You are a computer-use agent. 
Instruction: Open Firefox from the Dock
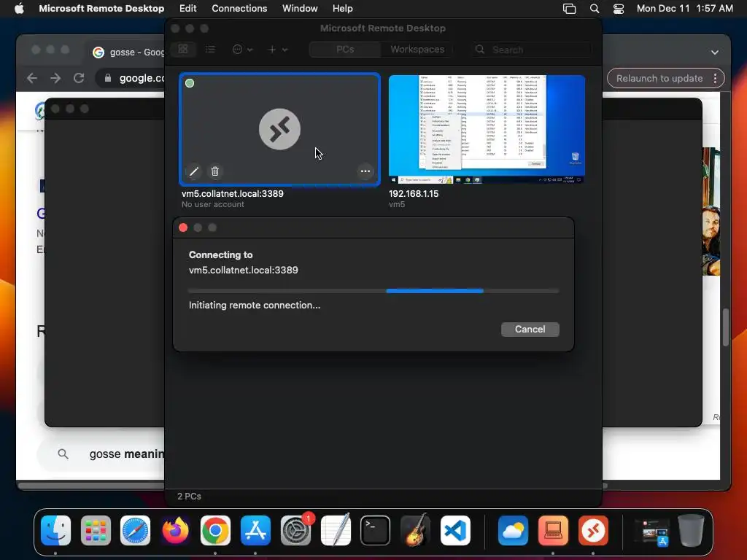coord(175,530)
